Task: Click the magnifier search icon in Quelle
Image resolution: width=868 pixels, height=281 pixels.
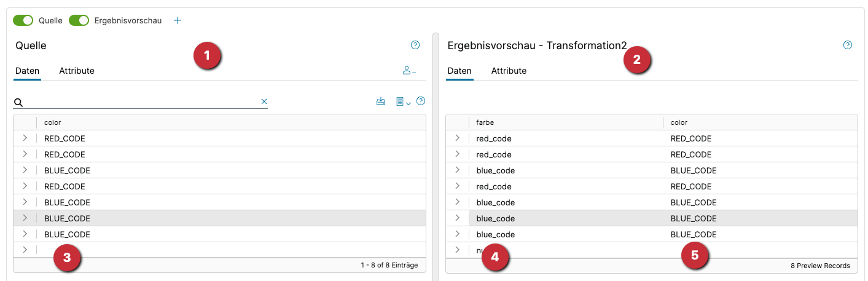Action: (x=18, y=102)
